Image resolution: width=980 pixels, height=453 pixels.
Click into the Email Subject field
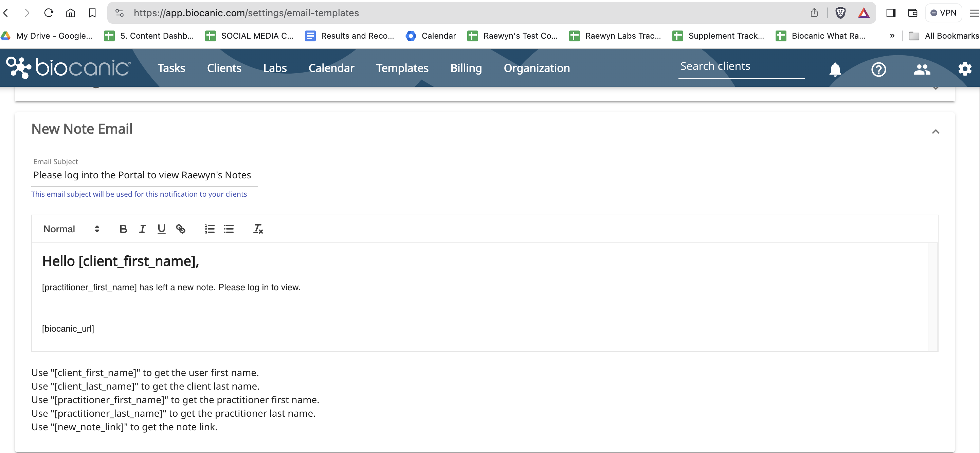tap(142, 175)
